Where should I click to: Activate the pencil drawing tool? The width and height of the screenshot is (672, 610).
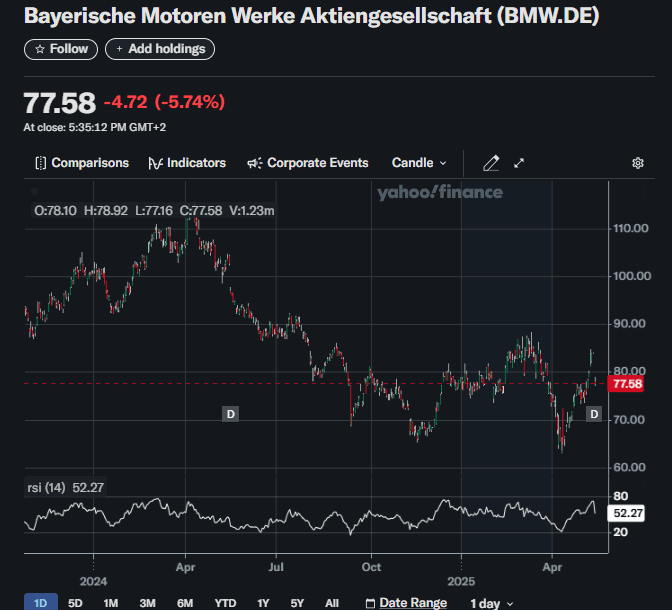[x=491, y=163]
